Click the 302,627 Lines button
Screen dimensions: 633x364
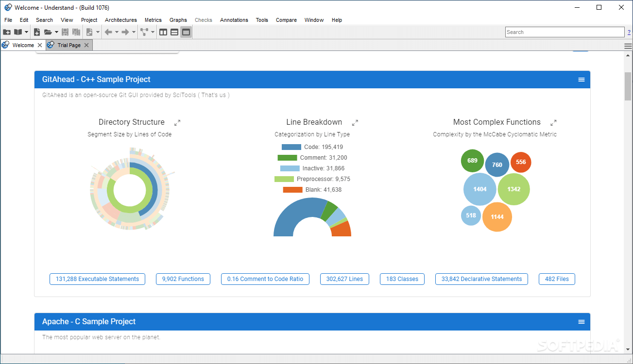tap(344, 279)
